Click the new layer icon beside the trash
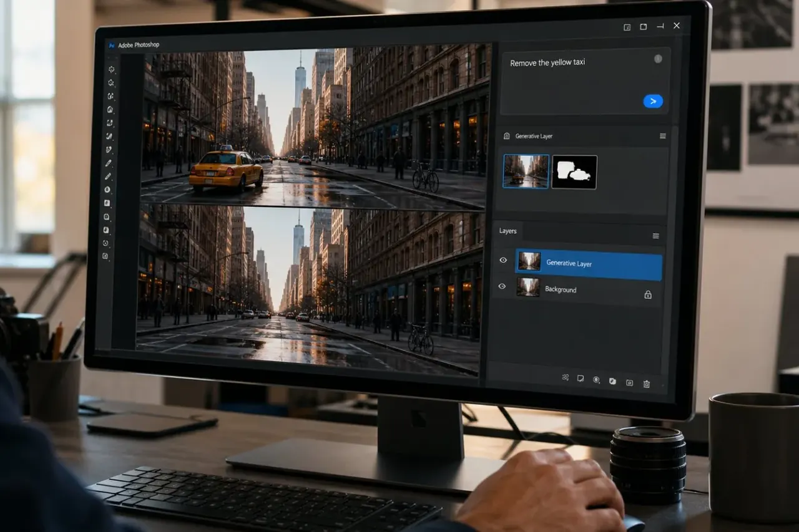The width and height of the screenshot is (799, 532). [x=629, y=383]
